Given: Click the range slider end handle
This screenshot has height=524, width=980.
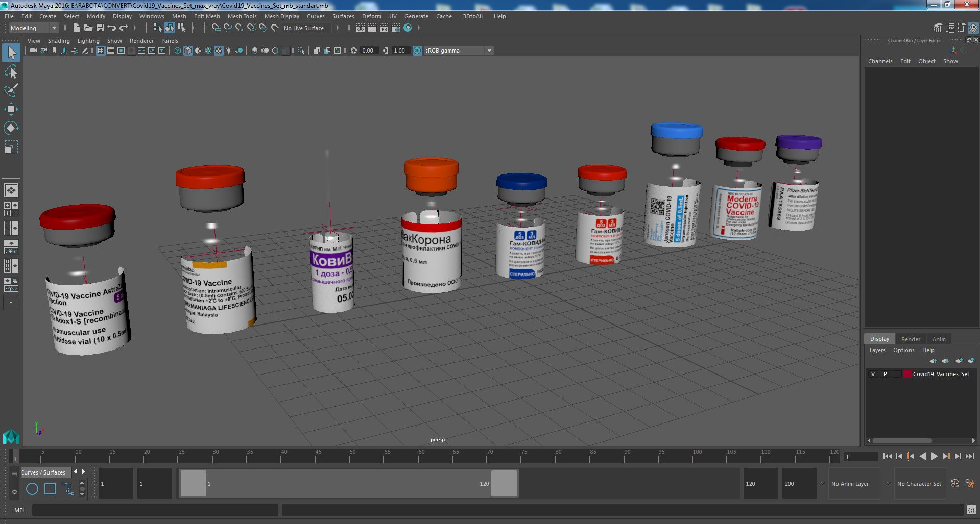Looking at the screenshot, I should [x=504, y=483].
